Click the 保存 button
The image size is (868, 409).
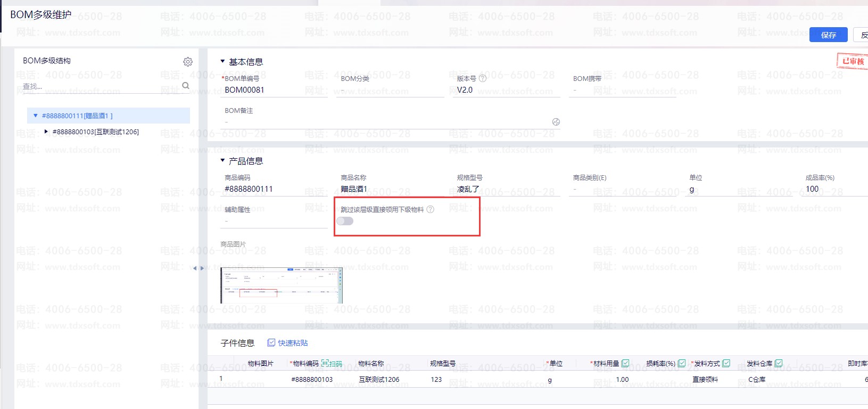[x=828, y=35]
